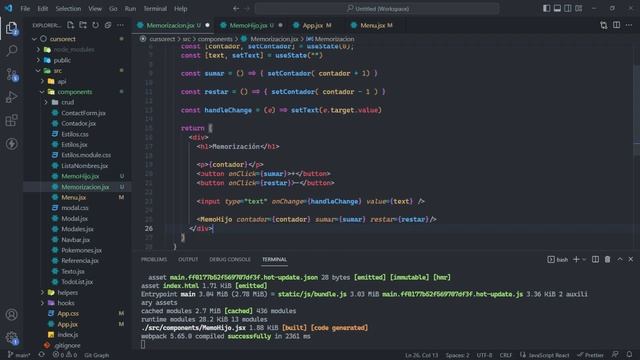Open the Explorer view in activity bar
Image resolution: width=640 pixels, height=360 pixels.
11,28
